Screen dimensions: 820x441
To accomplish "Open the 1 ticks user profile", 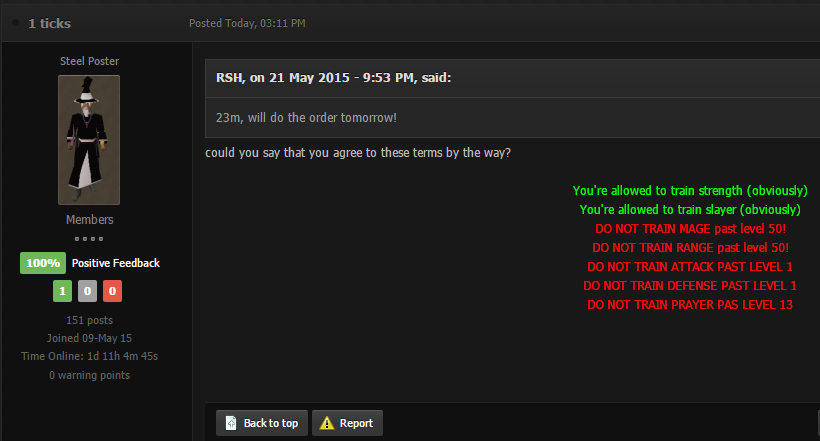I will click(x=49, y=23).
